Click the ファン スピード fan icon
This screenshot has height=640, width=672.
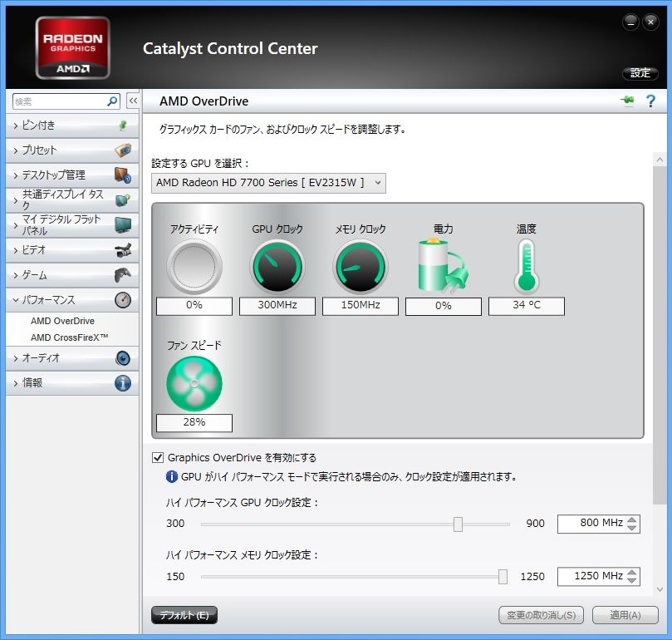[194, 383]
